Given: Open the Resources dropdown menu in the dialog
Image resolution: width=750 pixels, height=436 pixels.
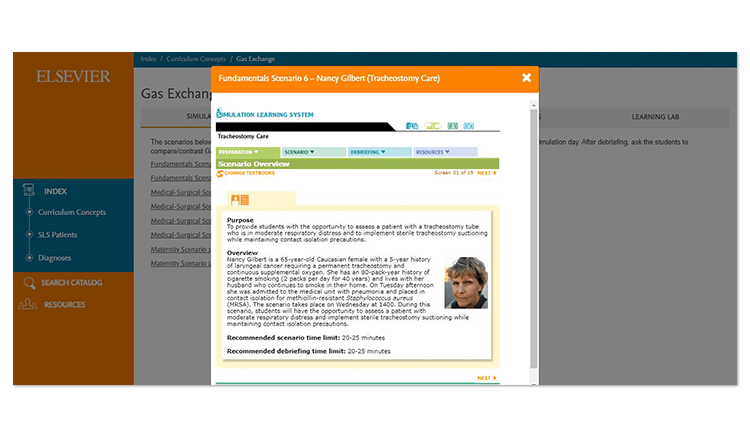Looking at the screenshot, I should tap(445, 152).
